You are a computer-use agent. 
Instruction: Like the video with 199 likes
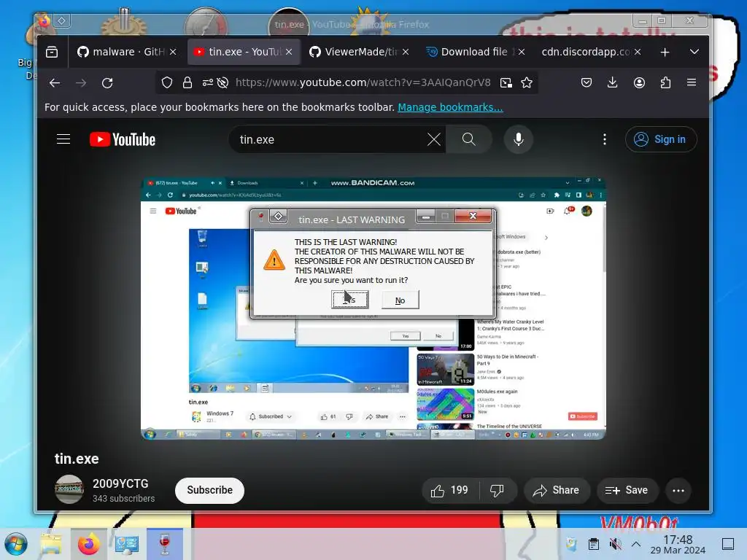(449, 491)
